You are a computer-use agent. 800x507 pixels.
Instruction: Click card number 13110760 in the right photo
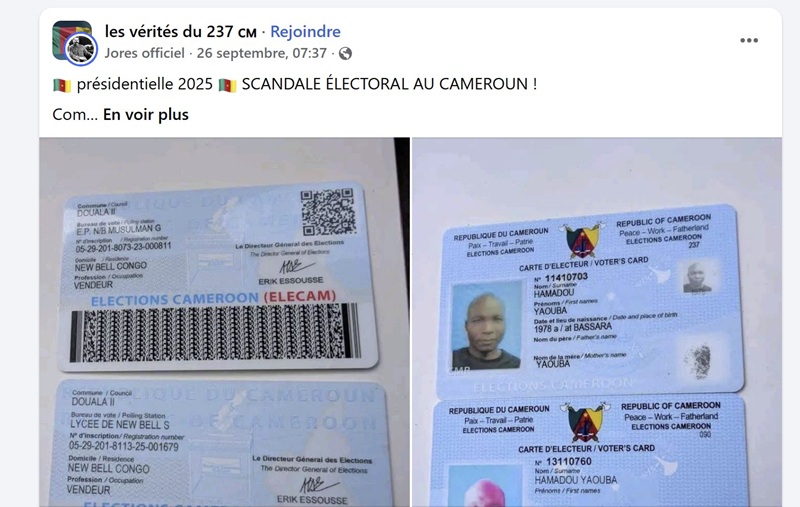(568, 462)
